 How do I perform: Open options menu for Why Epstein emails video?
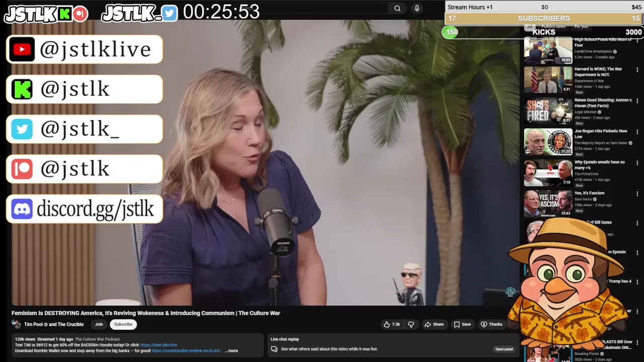pos(637,163)
